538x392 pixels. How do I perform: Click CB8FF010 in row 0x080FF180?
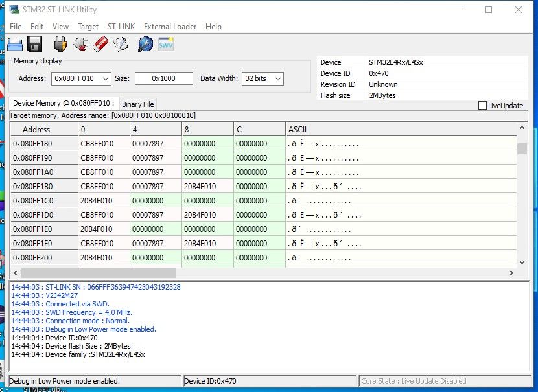[104, 144]
